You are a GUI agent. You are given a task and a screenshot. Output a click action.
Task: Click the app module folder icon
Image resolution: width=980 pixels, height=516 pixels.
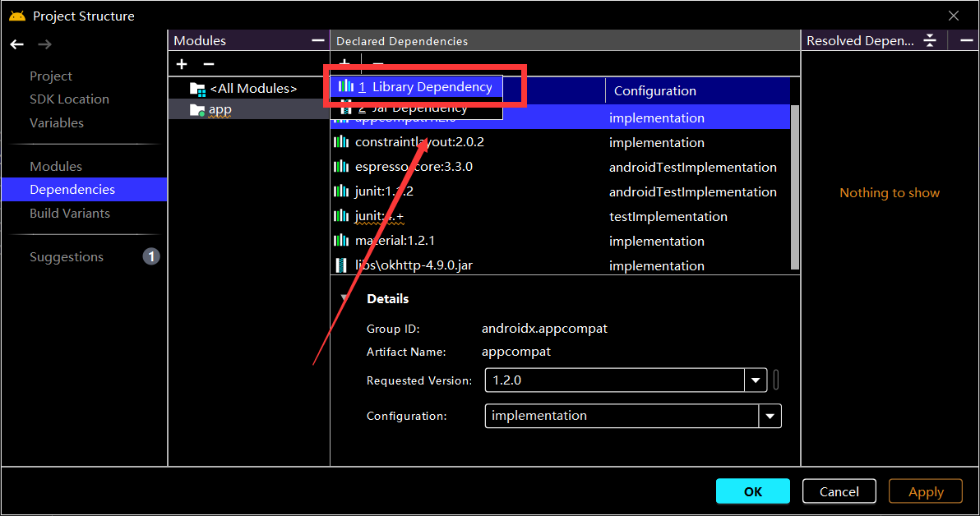(197, 110)
